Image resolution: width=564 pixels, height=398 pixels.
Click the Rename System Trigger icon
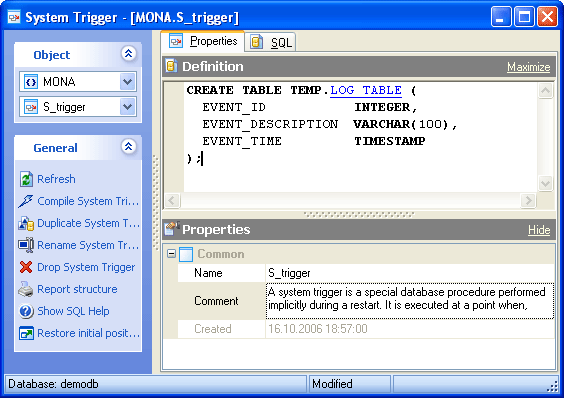(26, 245)
